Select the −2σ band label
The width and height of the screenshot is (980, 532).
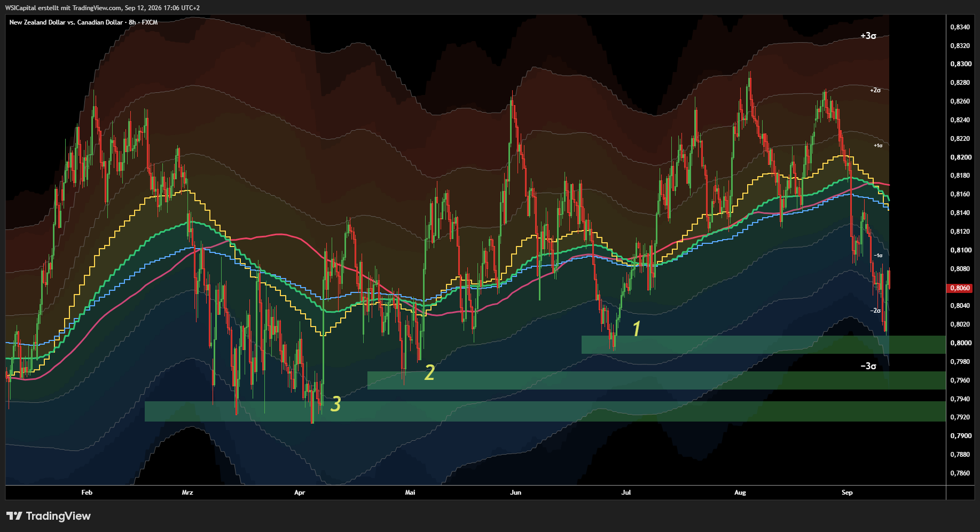tap(875, 311)
